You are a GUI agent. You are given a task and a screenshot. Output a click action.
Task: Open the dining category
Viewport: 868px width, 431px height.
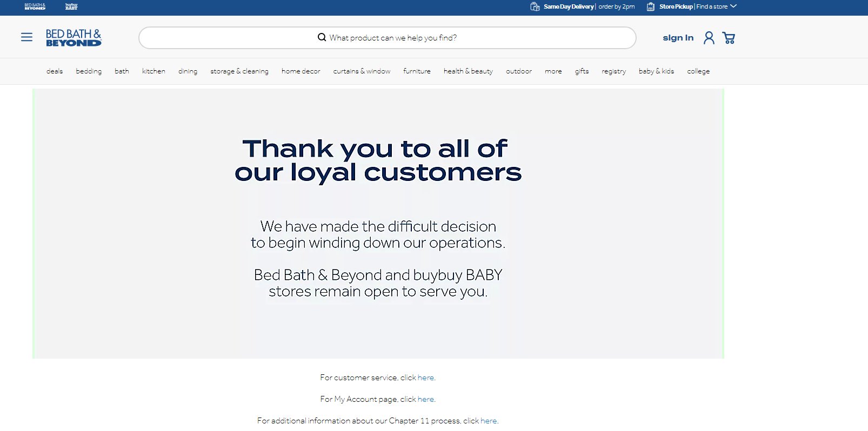pyautogui.click(x=188, y=71)
